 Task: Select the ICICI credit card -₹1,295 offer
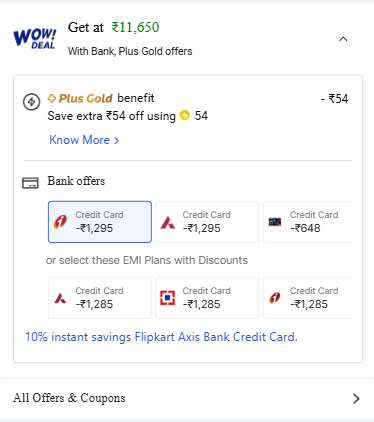[x=100, y=222]
